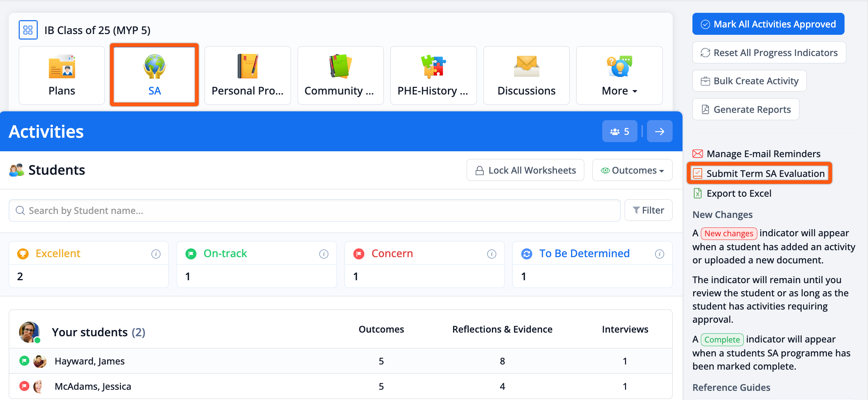868x400 pixels.
Task: Click the red envelope reminders icon
Action: pos(698,154)
